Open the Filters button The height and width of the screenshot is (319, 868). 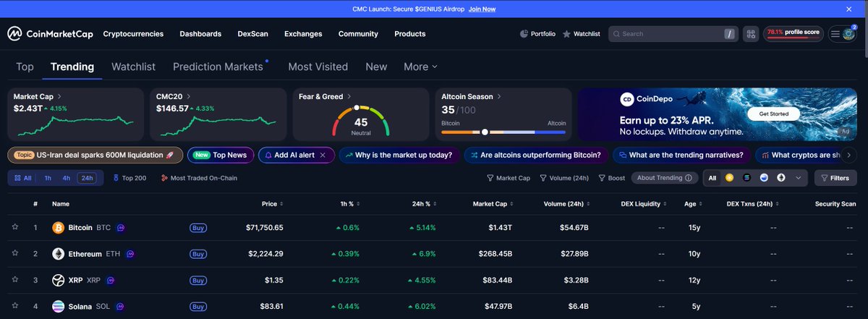(835, 178)
